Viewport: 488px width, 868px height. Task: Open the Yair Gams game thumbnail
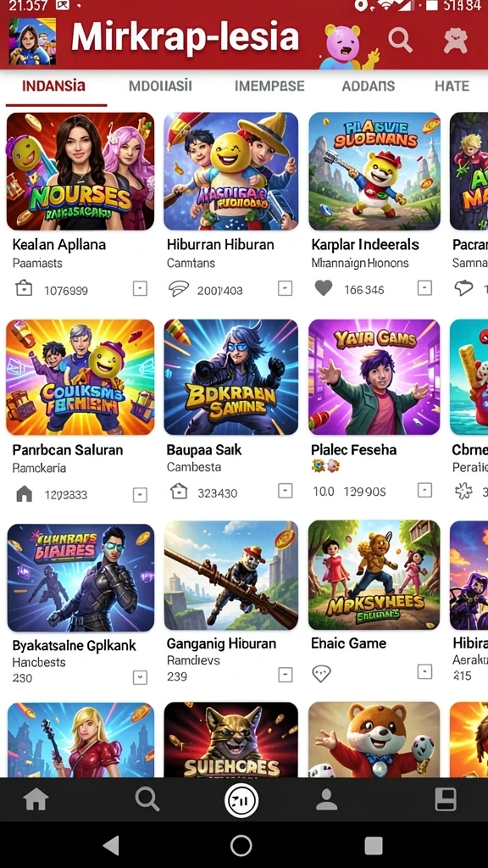tap(374, 377)
